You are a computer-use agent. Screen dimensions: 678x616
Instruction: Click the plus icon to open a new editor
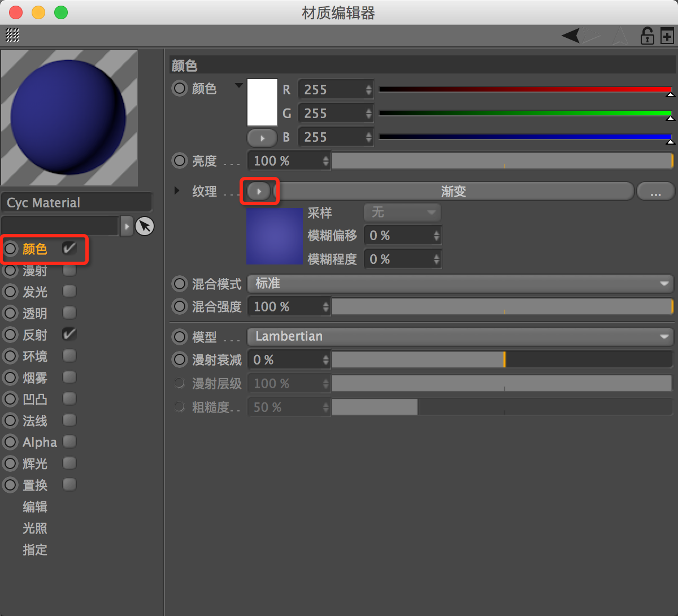tap(667, 36)
